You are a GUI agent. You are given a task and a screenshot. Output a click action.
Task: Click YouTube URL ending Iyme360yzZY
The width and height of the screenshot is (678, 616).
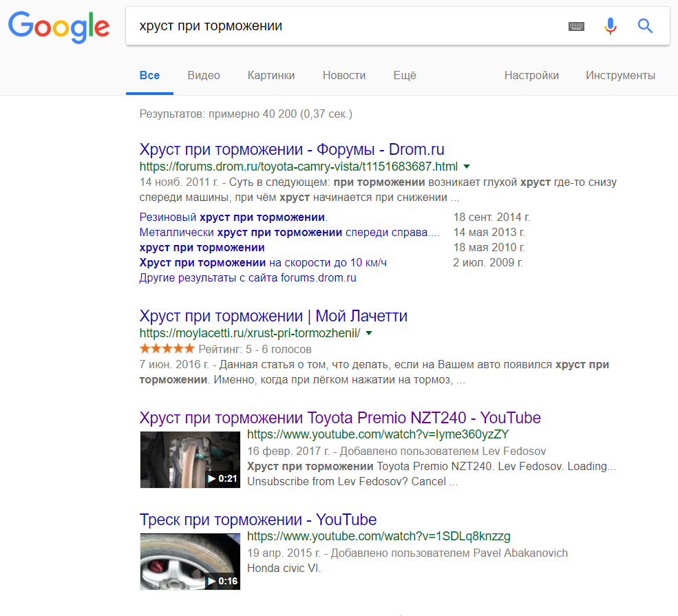tap(378, 434)
